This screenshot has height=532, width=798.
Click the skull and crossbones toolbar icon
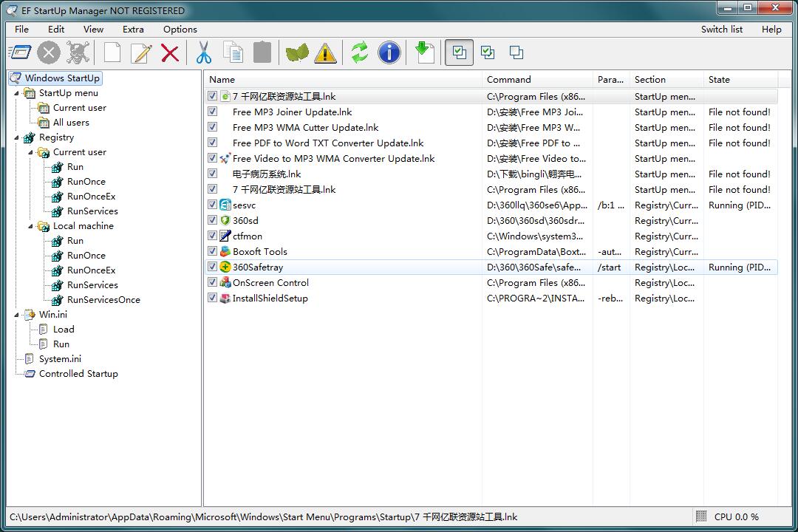[78, 52]
